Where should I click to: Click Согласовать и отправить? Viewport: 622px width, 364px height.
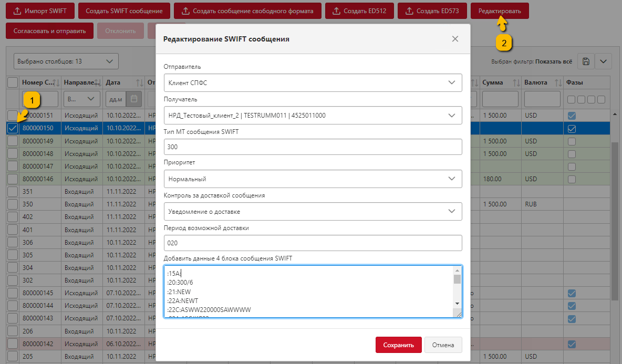[x=49, y=31]
